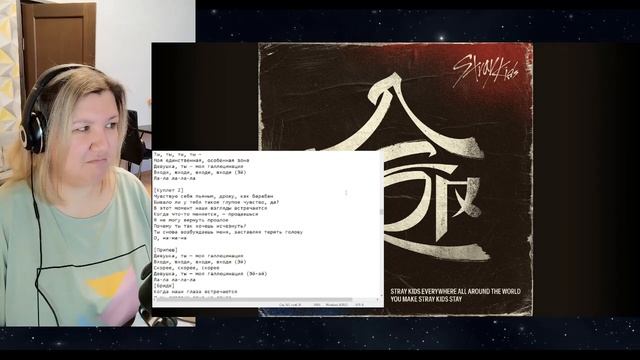Click the line "Когда что-то меняется"

pos(206,214)
